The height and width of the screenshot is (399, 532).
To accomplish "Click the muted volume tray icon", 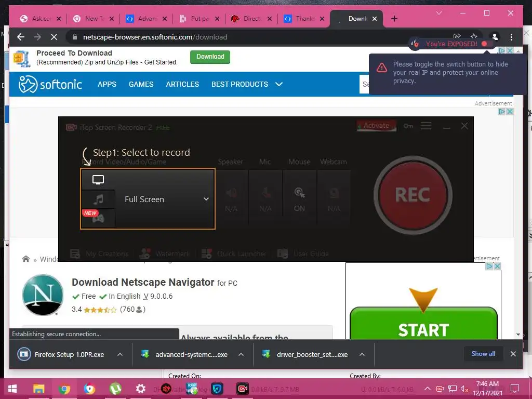I will tap(464, 389).
